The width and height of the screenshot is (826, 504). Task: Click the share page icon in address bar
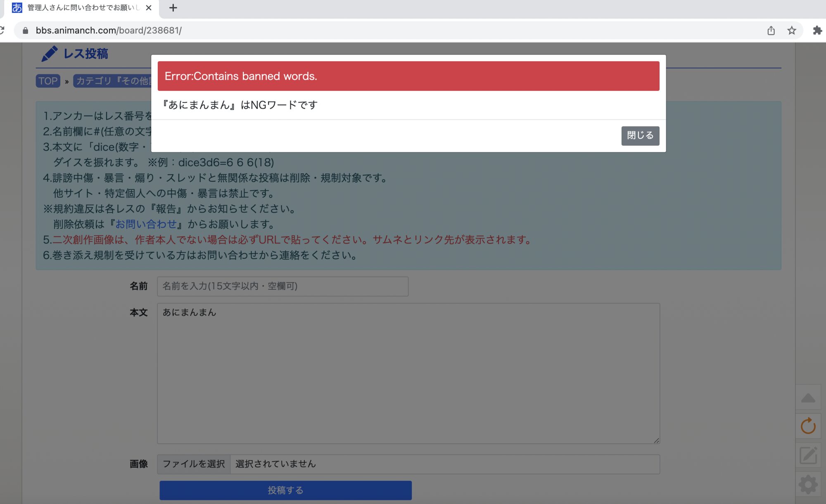click(771, 31)
